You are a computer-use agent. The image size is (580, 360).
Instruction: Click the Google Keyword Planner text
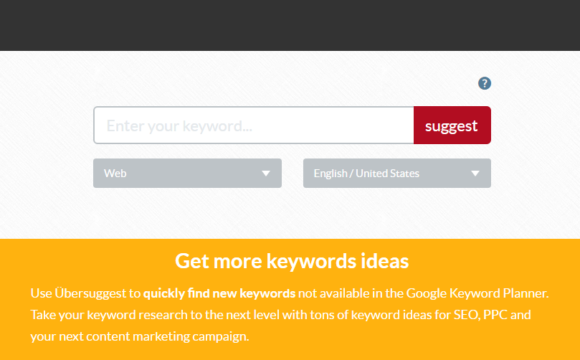click(476, 293)
